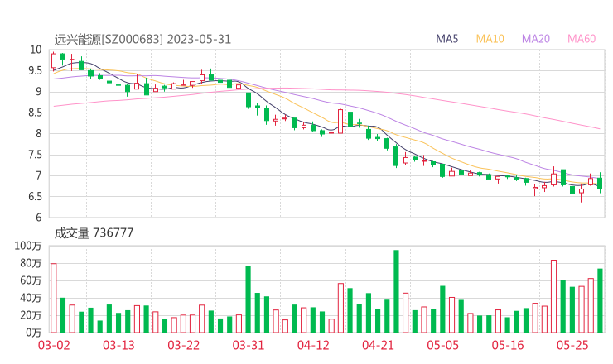This screenshot has height=364, width=613.
Task: Click the 03-13 date label
Action: click(118, 345)
